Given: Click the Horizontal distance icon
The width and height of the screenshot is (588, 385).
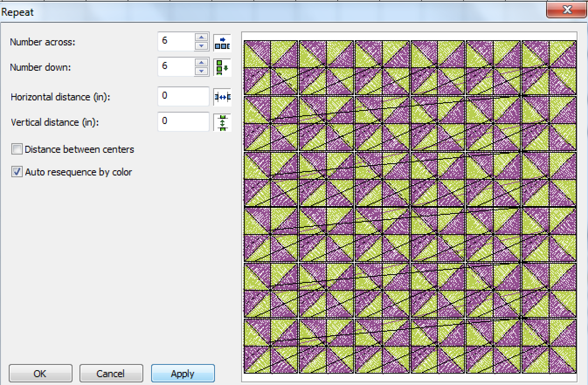Looking at the screenshot, I should pos(222,96).
